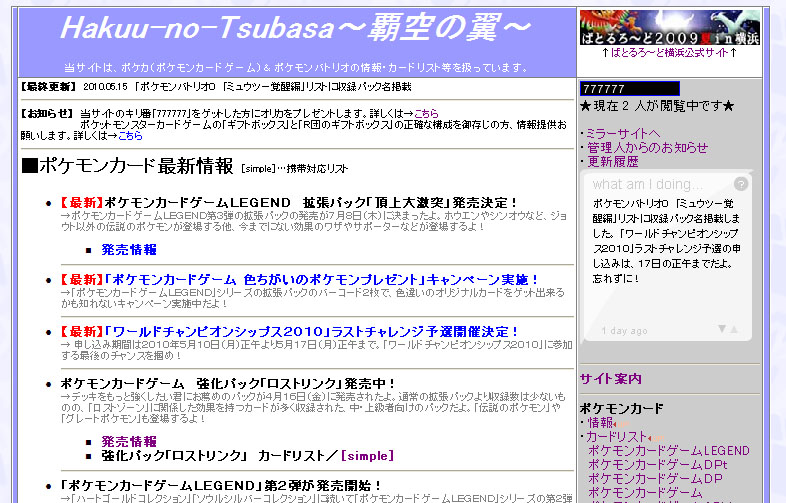
Task: Open ポケモンカードゲームDPt sidebar link
Action: pos(657,465)
